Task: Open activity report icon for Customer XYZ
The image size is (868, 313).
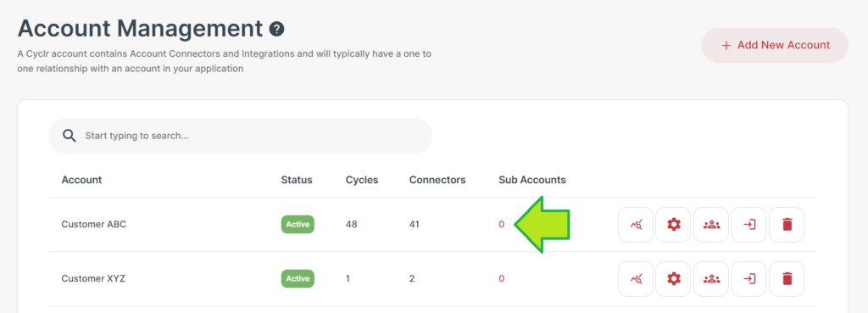Action: click(x=636, y=279)
